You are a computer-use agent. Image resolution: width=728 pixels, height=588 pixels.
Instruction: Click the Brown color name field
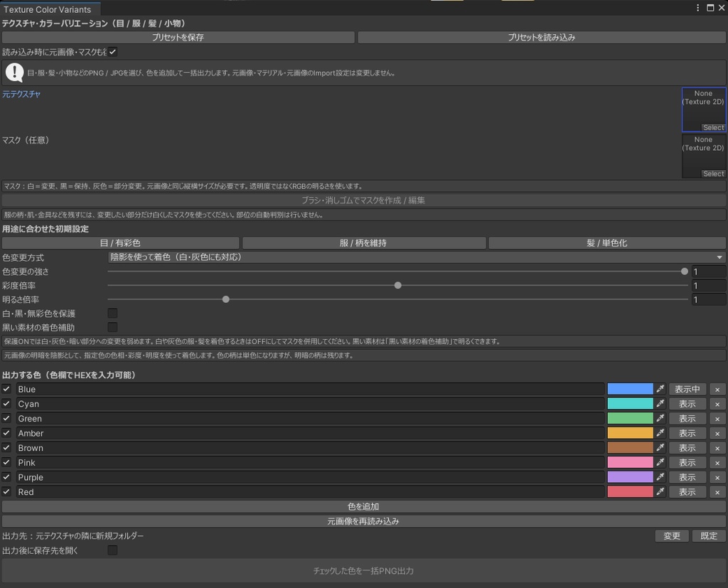tap(310, 448)
